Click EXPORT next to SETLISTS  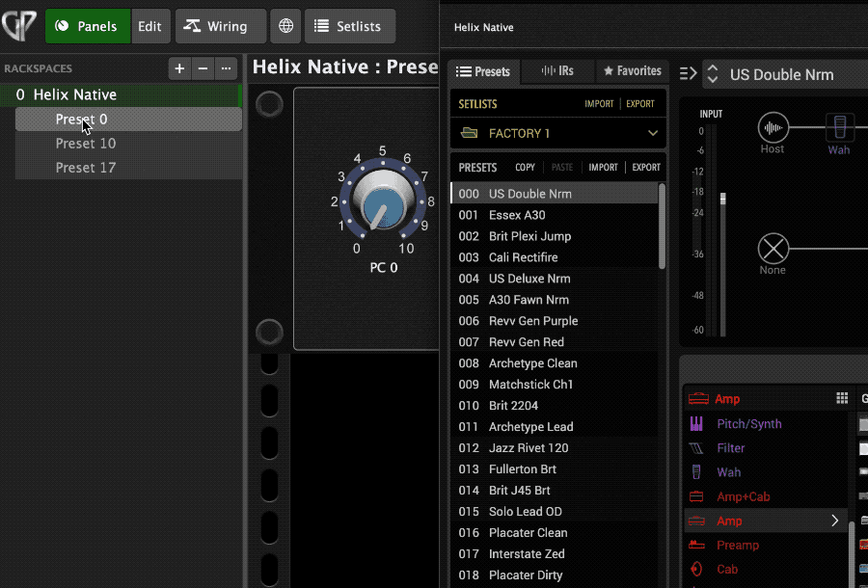click(640, 103)
